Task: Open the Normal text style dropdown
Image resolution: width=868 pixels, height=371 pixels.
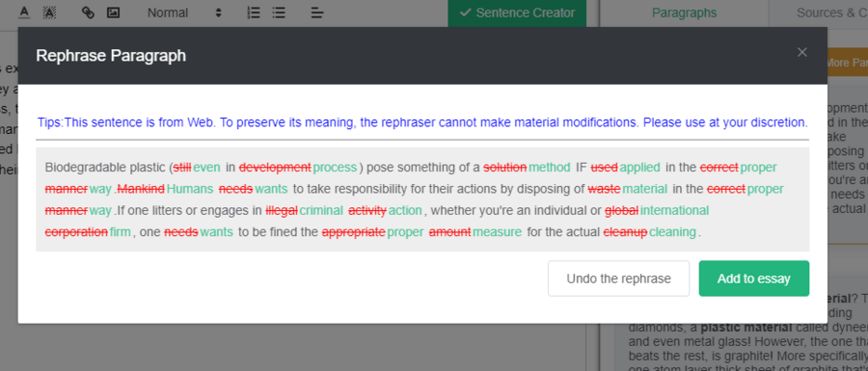Action: coord(184,13)
